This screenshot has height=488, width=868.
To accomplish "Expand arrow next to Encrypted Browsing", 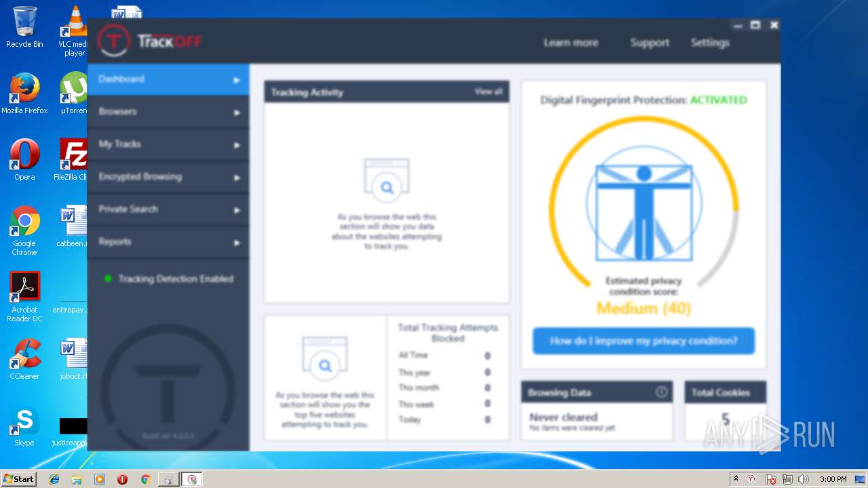I will click(x=237, y=178).
